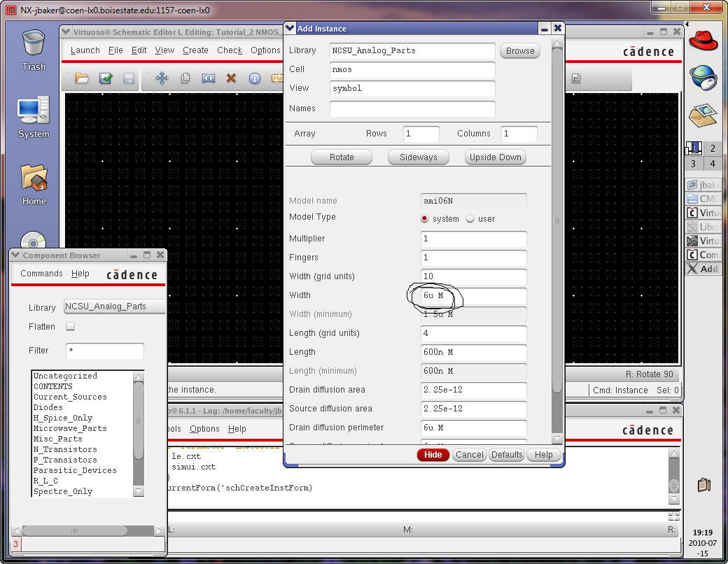The width and height of the screenshot is (728, 564).
Task: Click the Check and Save toolbar icon
Action: pos(106,78)
